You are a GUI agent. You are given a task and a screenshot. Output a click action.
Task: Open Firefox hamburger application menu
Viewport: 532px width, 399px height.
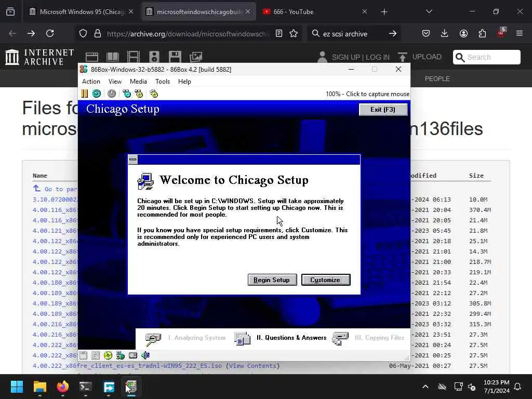coord(520,33)
